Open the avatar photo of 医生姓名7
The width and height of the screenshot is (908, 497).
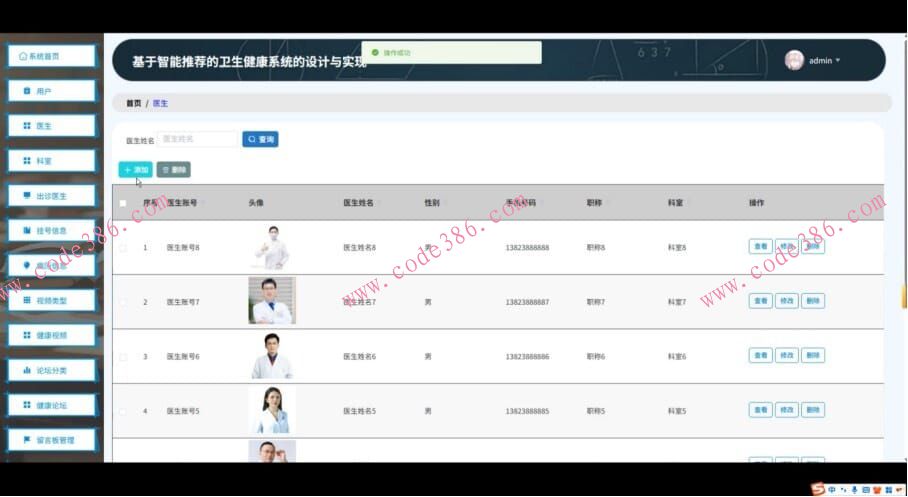point(272,301)
